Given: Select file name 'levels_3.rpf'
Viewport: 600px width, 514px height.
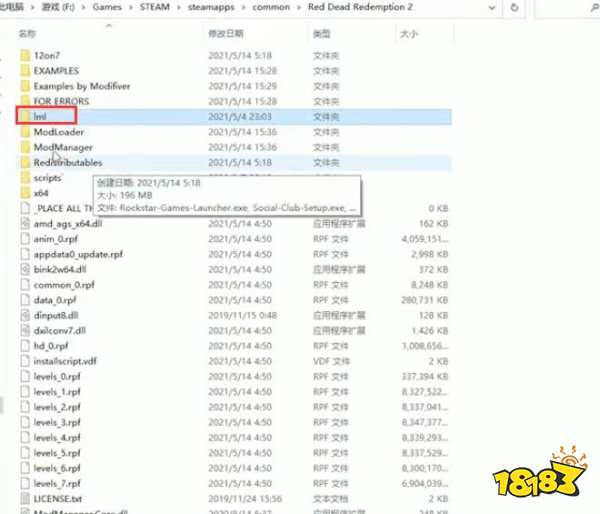Looking at the screenshot, I should tap(57, 423).
